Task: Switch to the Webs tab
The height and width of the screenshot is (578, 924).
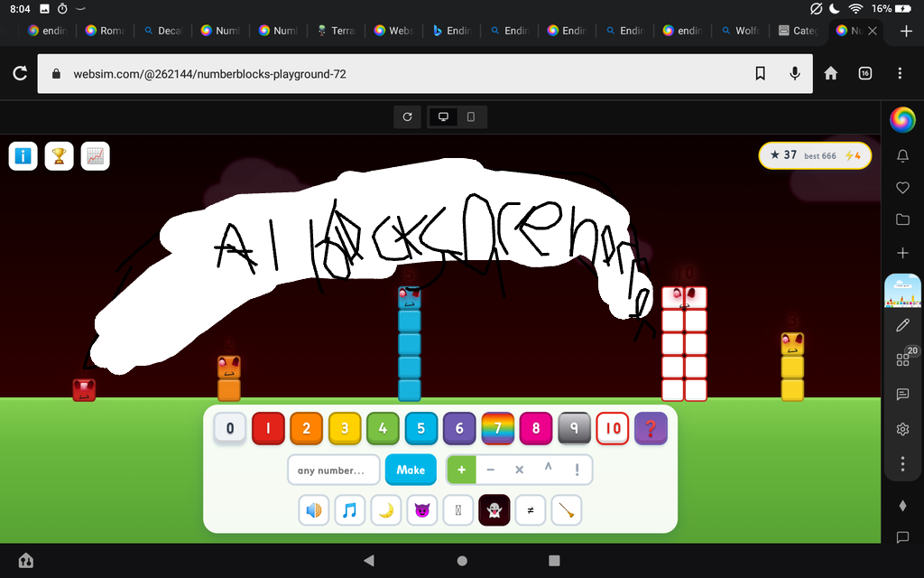Action: pyautogui.click(x=393, y=31)
